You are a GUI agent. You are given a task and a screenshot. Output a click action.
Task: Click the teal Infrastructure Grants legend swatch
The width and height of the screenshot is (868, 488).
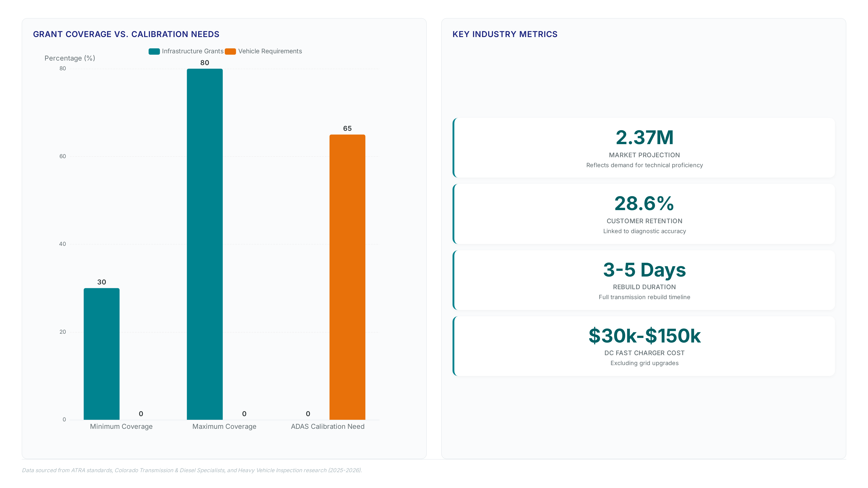[154, 51]
